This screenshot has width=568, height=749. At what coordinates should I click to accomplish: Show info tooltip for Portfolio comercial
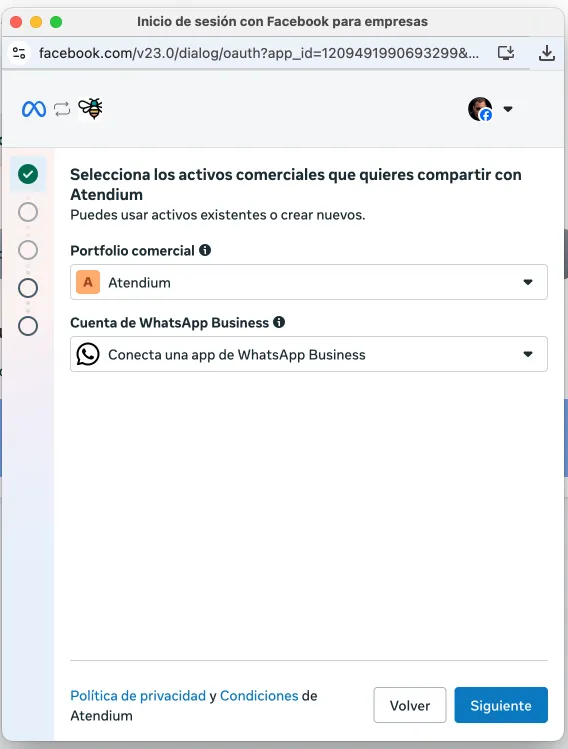click(205, 250)
